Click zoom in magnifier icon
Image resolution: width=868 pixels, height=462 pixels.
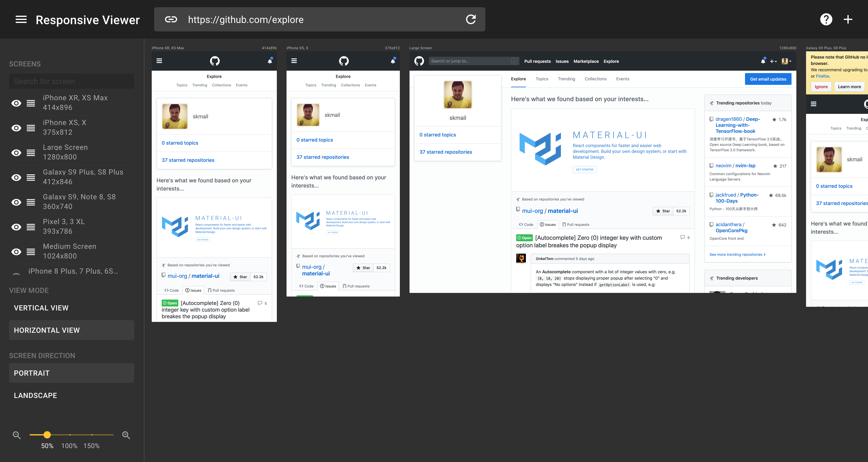(126, 435)
